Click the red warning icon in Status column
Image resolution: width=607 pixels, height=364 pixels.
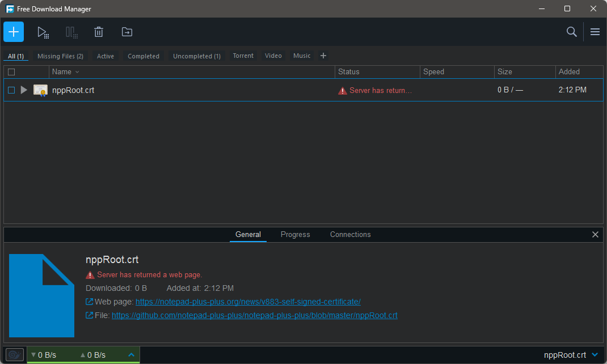(342, 91)
